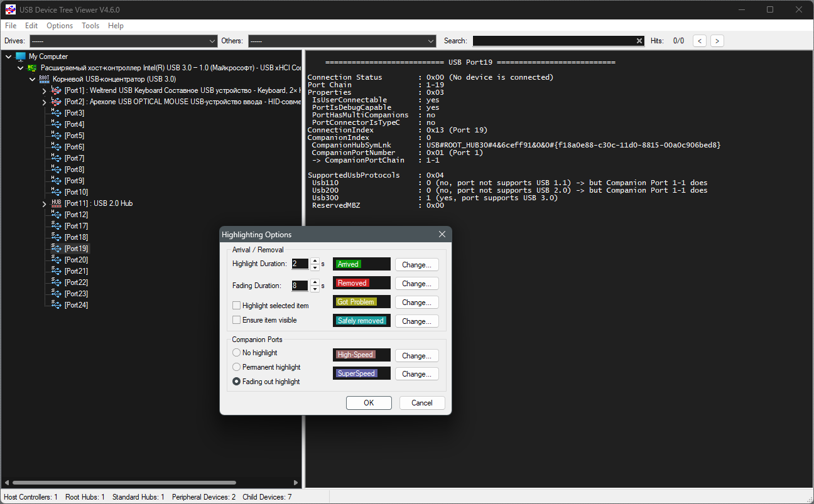Click the USB icon beside Port10
This screenshot has height=504, width=814.
[x=56, y=192]
